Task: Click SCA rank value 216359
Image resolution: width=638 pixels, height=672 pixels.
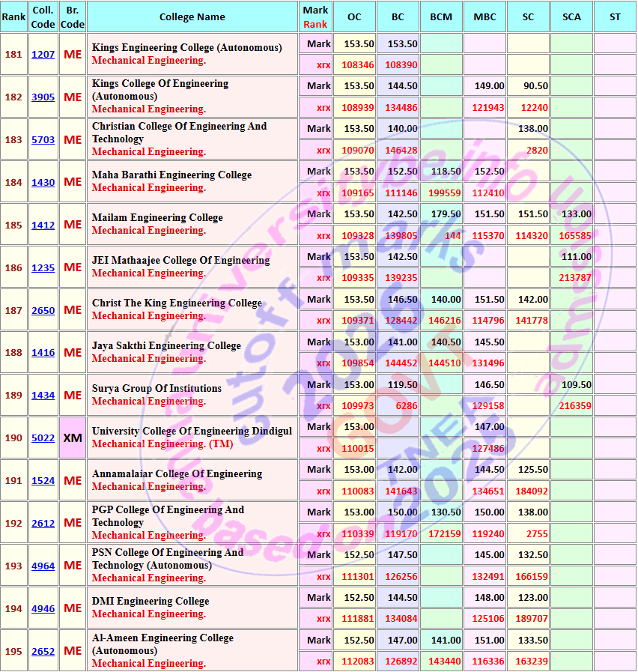Action: (x=575, y=406)
